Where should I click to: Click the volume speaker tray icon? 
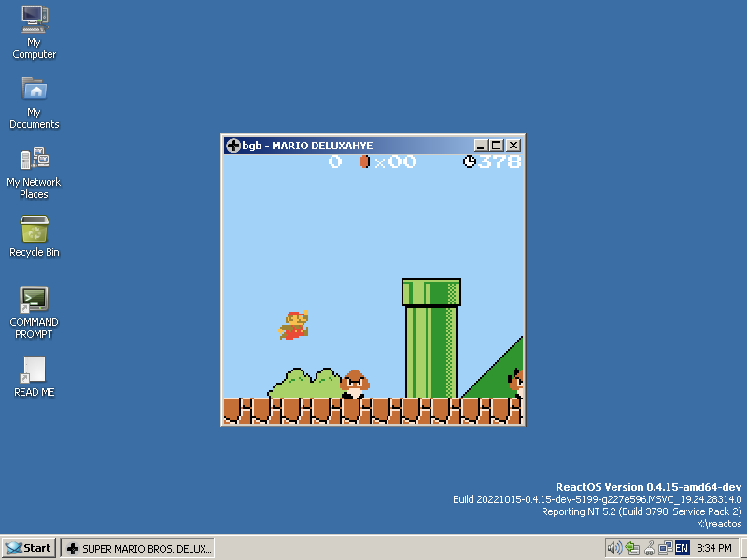coord(614,548)
